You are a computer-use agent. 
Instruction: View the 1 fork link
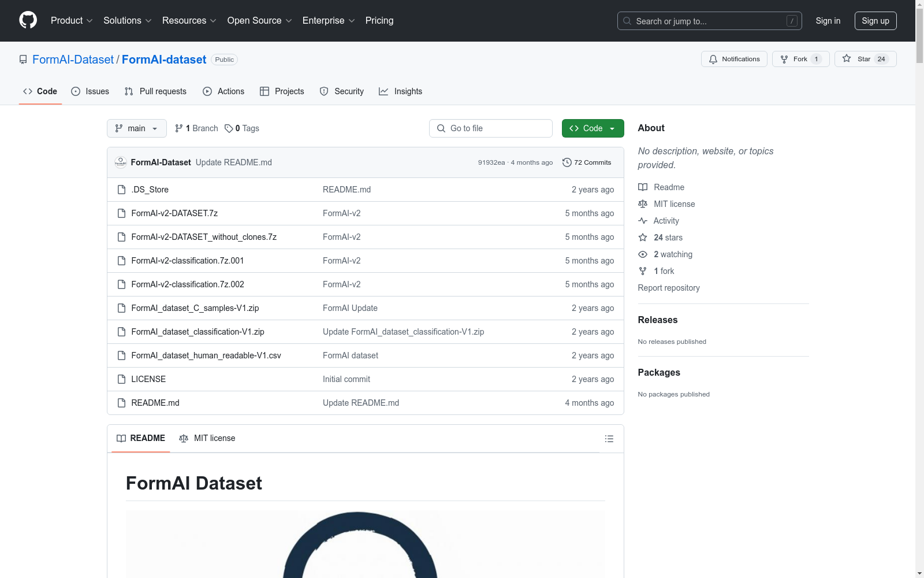[x=656, y=271]
